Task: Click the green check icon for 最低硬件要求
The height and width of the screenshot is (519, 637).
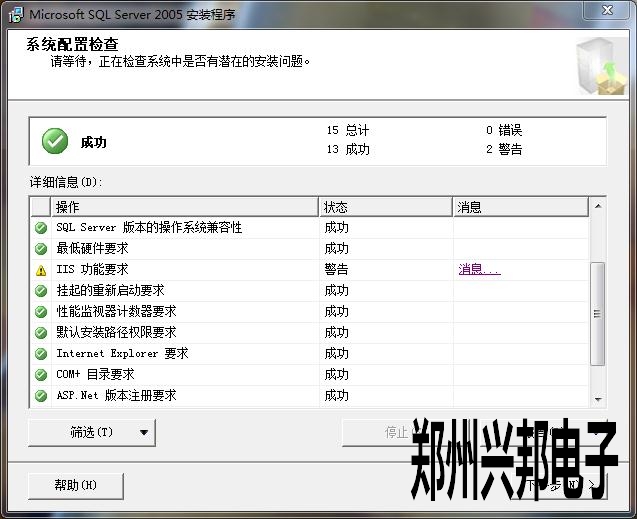Action: click(41, 249)
